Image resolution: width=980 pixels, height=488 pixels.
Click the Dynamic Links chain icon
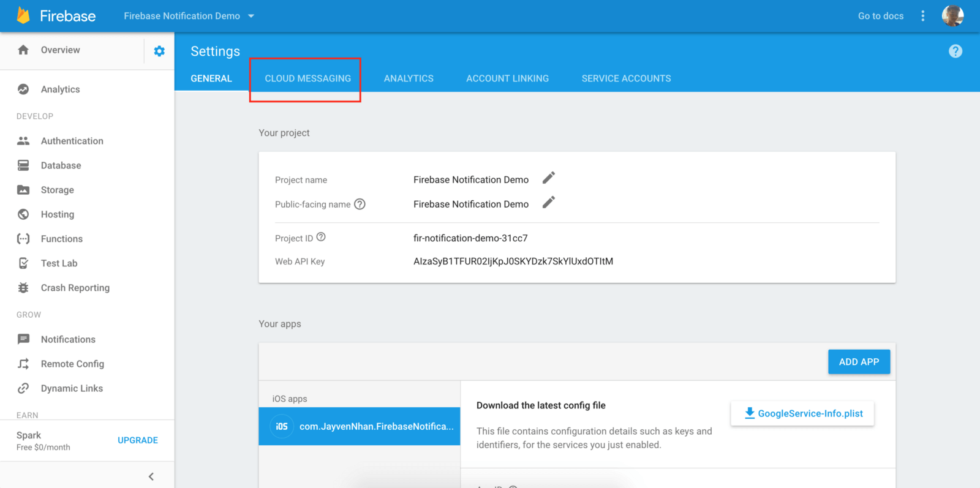tap(23, 388)
